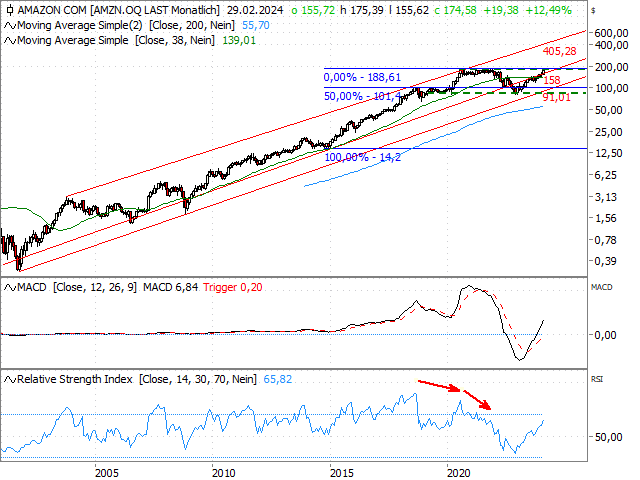Click the Fibonacci label 50,00% - 101,4
This screenshot has height=480, width=640.
point(362,96)
